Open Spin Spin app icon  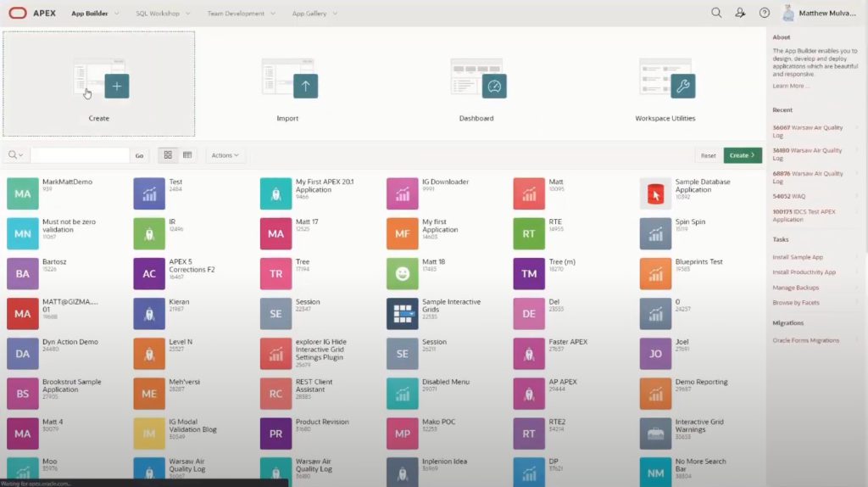pos(655,233)
